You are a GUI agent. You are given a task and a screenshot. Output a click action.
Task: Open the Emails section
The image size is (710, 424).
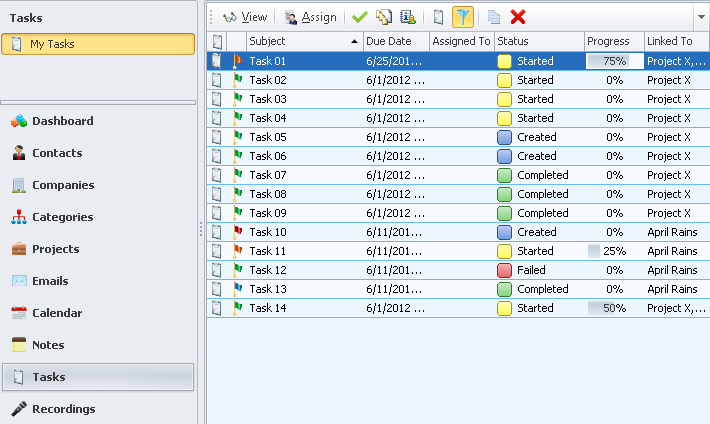[x=50, y=281]
